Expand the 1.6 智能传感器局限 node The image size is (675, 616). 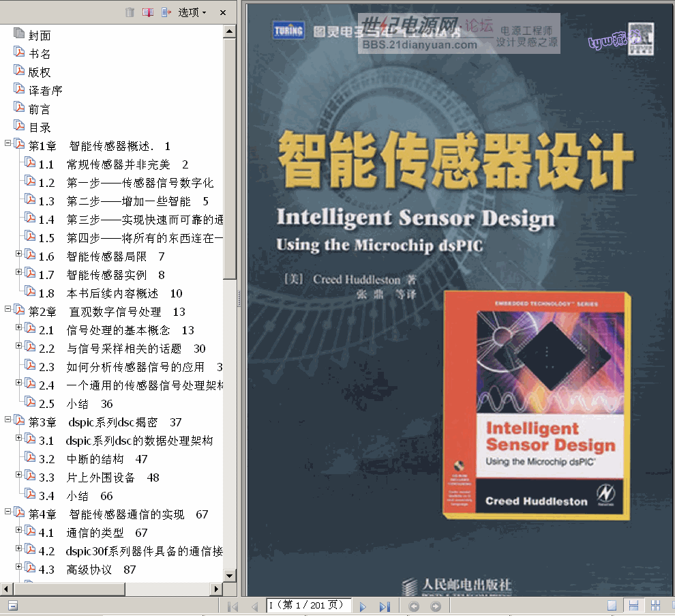(x=18, y=254)
